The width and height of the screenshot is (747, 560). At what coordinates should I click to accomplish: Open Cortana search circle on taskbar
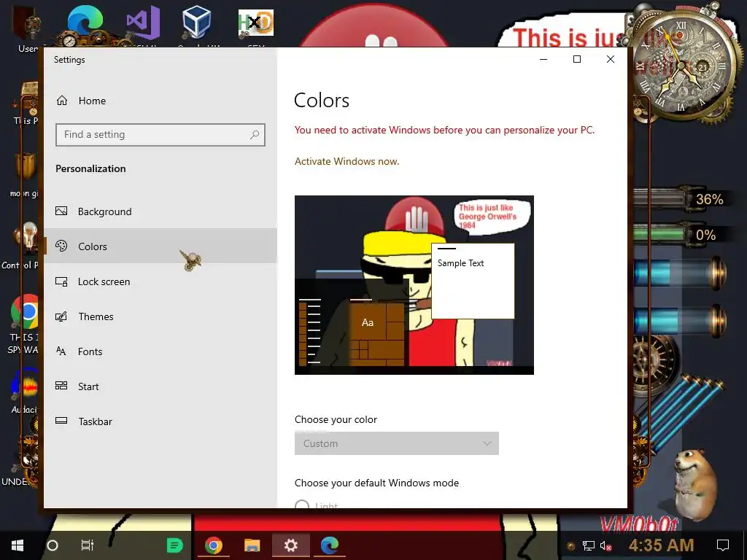(53, 545)
